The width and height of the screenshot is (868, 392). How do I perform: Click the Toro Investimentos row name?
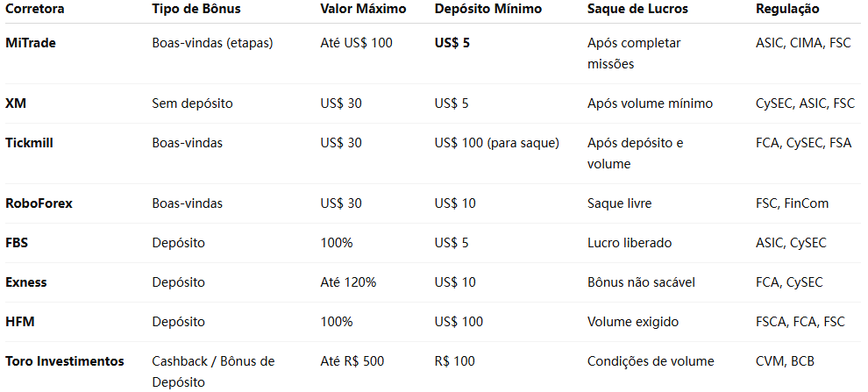coord(65,361)
